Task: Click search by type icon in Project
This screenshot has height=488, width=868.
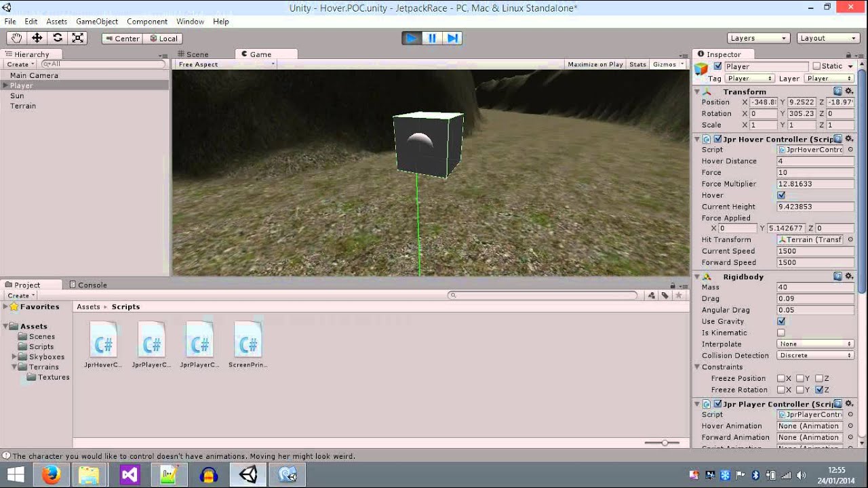Action: (x=652, y=296)
